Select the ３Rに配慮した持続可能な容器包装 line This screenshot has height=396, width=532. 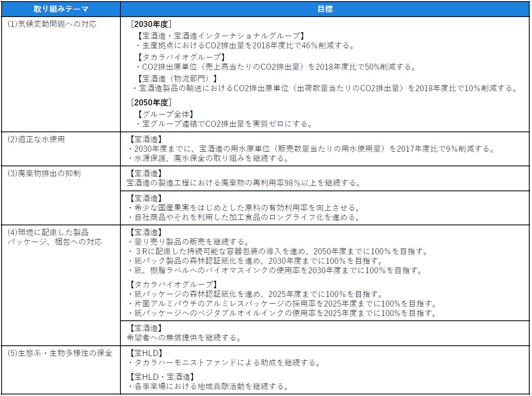tap(278, 251)
